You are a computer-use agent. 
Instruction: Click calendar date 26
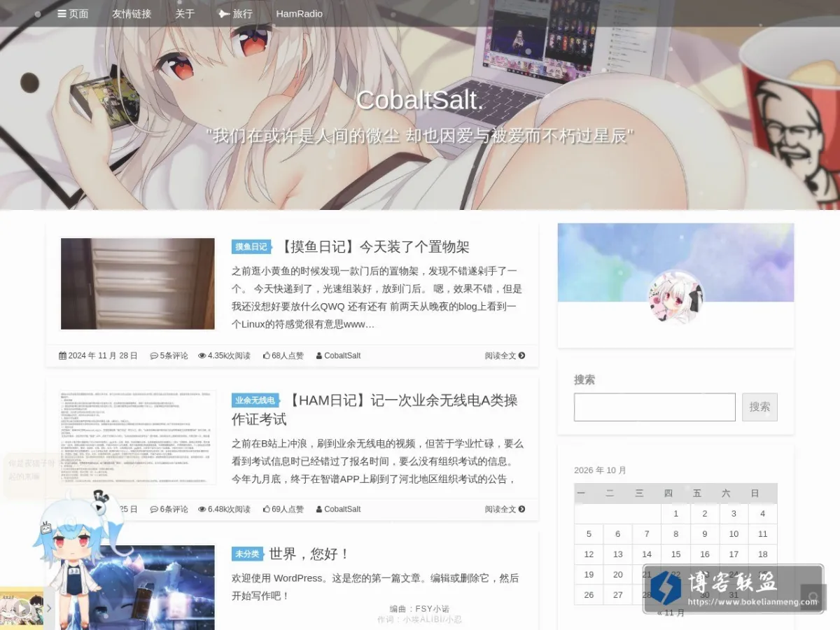click(589, 595)
